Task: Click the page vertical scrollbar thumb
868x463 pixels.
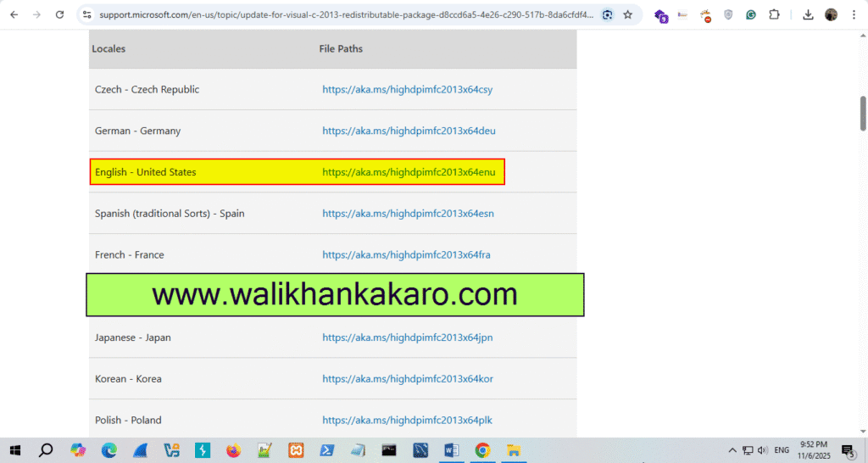Action: 863,114
